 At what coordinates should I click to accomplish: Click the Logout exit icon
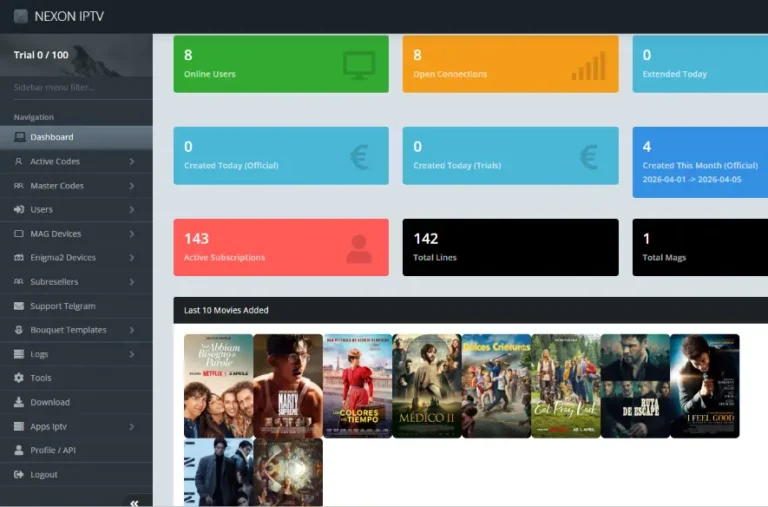(19, 474)
